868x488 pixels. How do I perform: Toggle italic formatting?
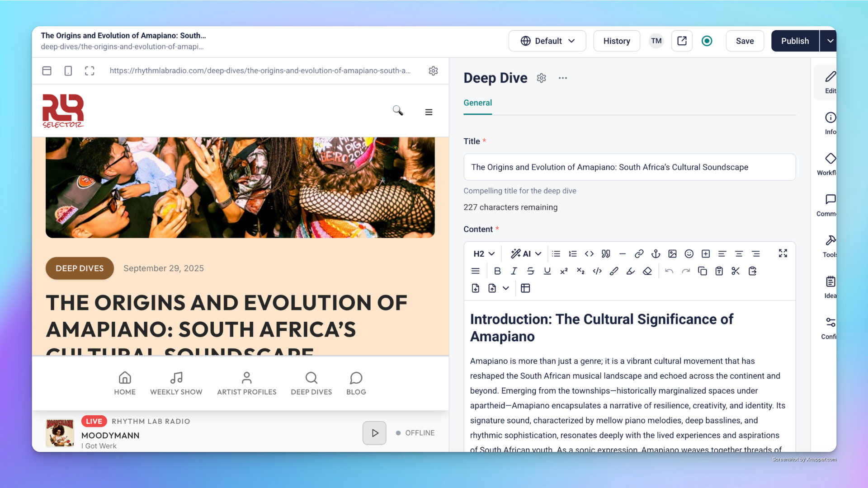pos(514,271)
